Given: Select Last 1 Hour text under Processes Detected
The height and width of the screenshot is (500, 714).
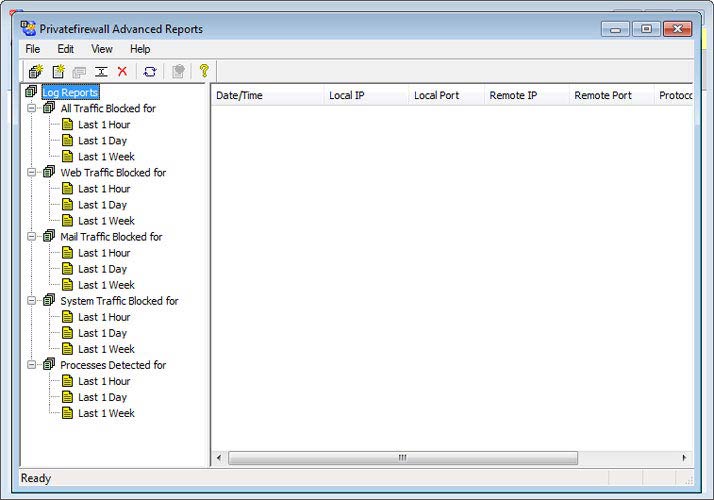Looking at the screenshot, I should tap(104, 381).
